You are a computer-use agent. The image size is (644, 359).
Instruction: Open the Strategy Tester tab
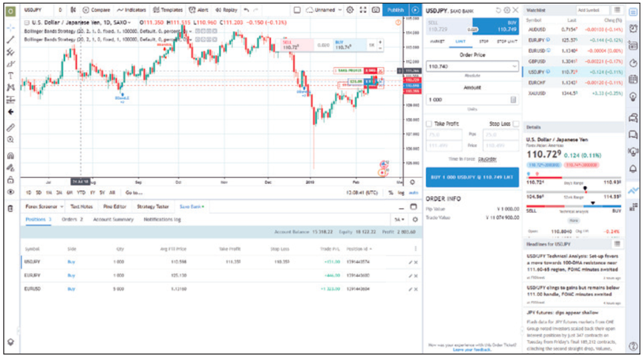click(x=153, y=206)
